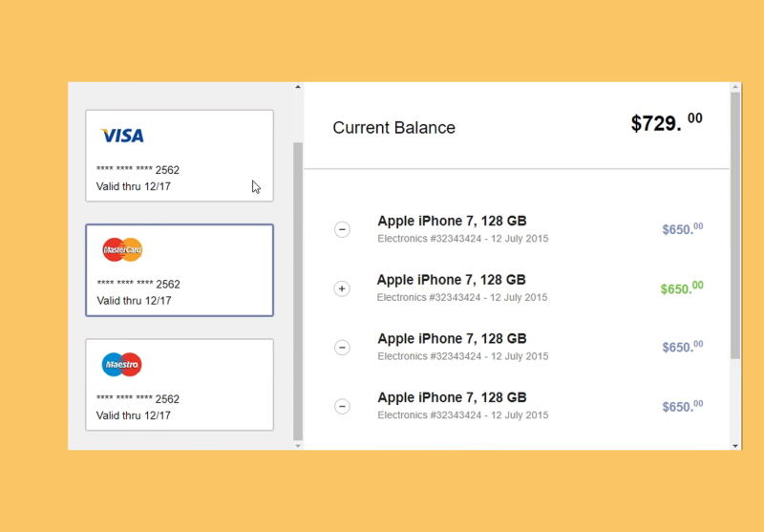This screenshot has width=764, height=532.
Task: Click the transactions scrollbar down arrow
Action: (x=734, y=445)
